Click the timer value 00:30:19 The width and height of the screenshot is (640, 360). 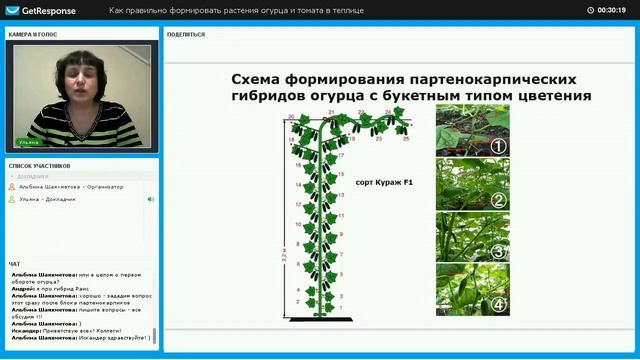[x=611, y=10]
